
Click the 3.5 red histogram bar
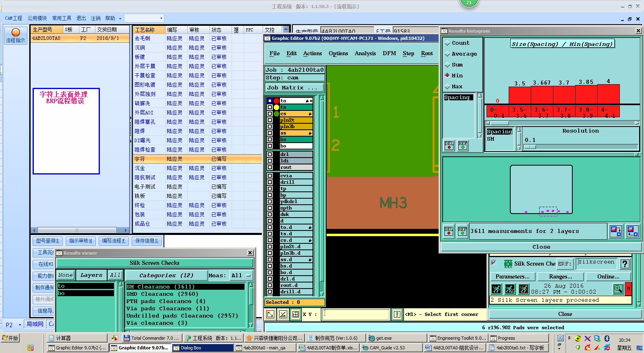tap(520, 96)
